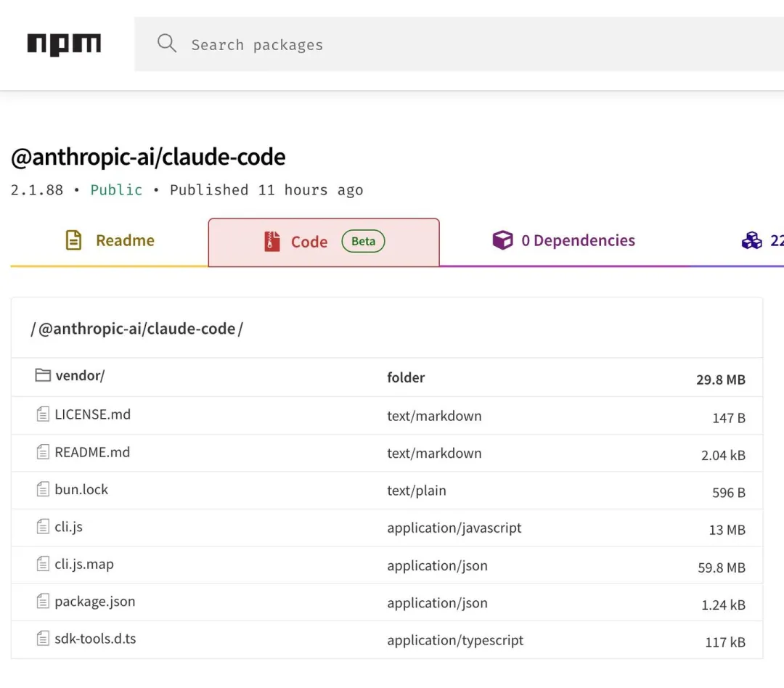Screen dimensions: 784x688
Task: Open package.json file
Action: [94, 602]
